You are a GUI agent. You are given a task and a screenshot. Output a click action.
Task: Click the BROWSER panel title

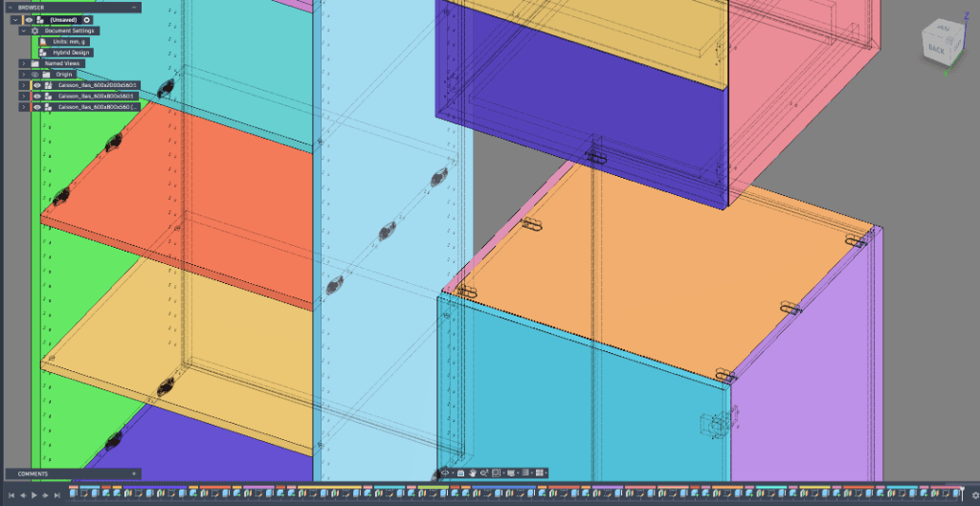coord(32,8)
